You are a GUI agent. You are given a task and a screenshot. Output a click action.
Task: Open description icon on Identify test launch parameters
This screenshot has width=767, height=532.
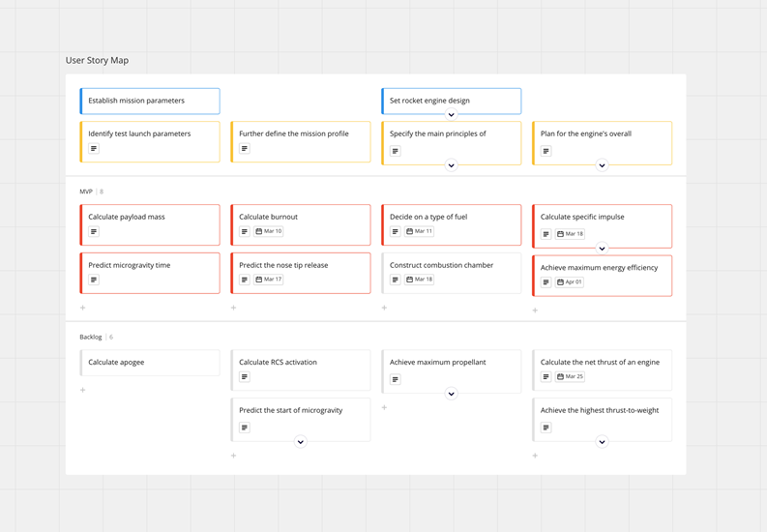coord(94,149)
